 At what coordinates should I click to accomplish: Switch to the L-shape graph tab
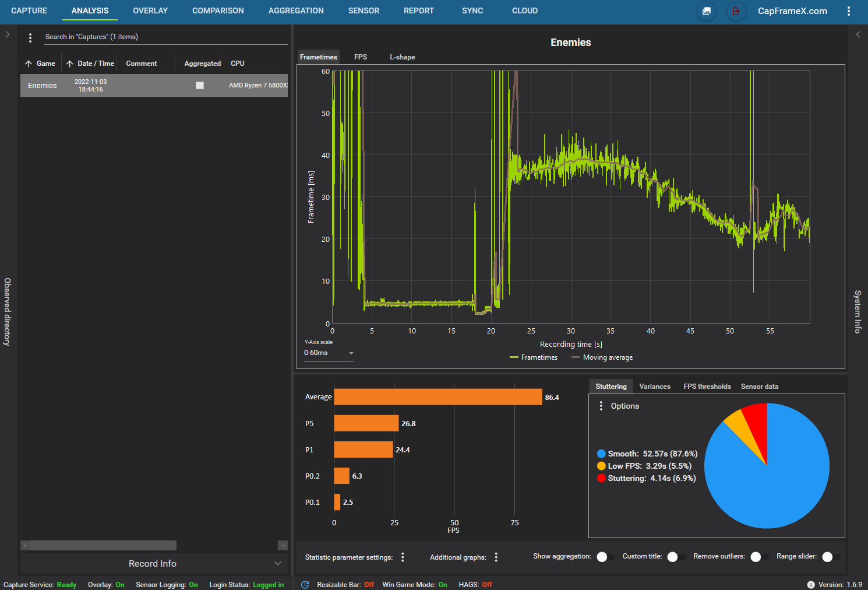pos(403,57)
